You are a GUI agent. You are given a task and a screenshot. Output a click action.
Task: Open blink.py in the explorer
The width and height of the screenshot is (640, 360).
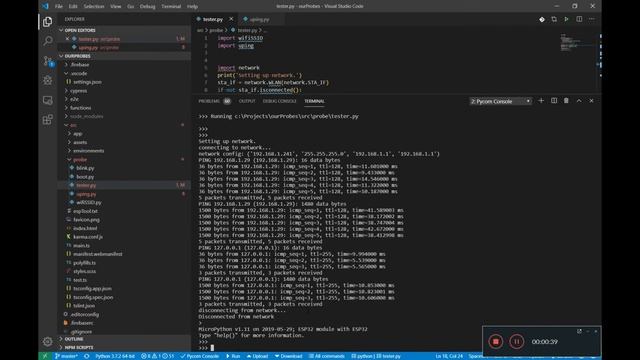pos(85,168)
